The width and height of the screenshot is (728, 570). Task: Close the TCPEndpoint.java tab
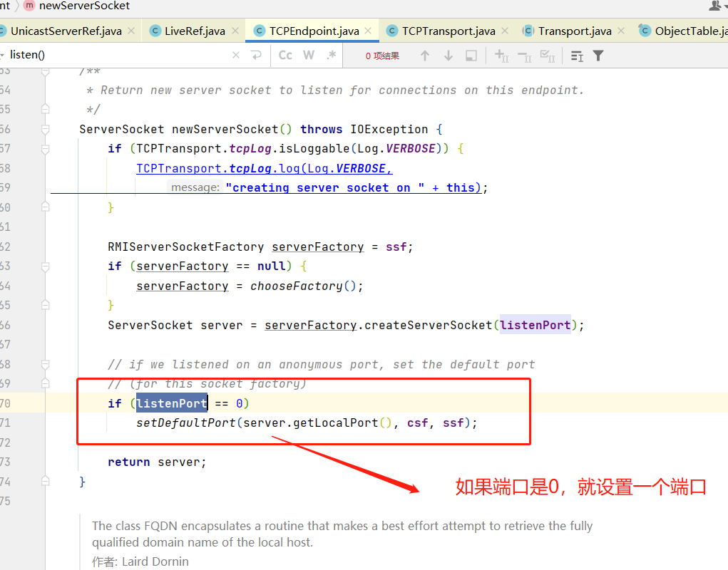pyautogui.click(x=368, y=31)
